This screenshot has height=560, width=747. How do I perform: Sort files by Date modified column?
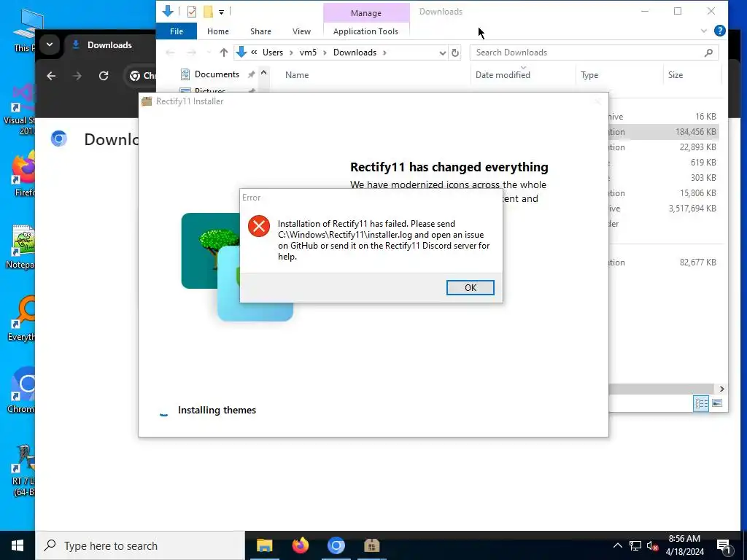tap(503, 75)
